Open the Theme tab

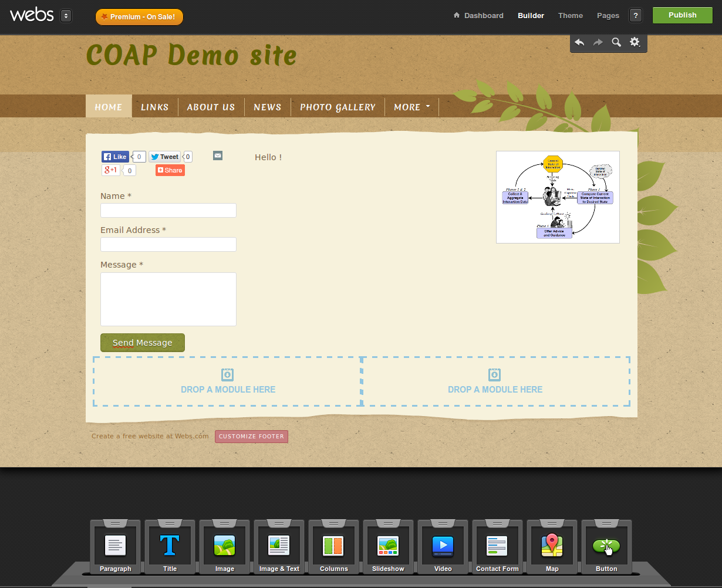[x=570, y=16]
